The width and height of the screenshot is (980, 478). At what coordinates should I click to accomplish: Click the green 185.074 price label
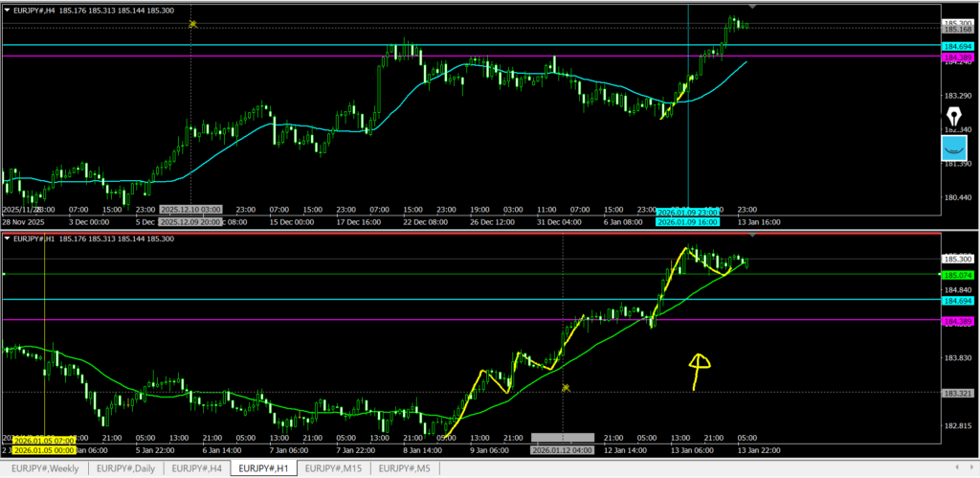click(x=958, y=275)
